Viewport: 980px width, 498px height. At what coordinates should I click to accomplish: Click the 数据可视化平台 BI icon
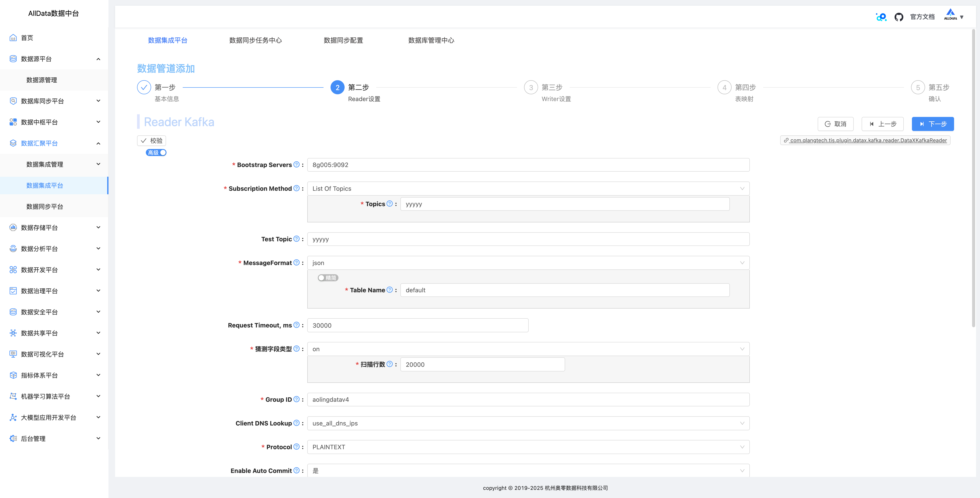pos(13,354)
